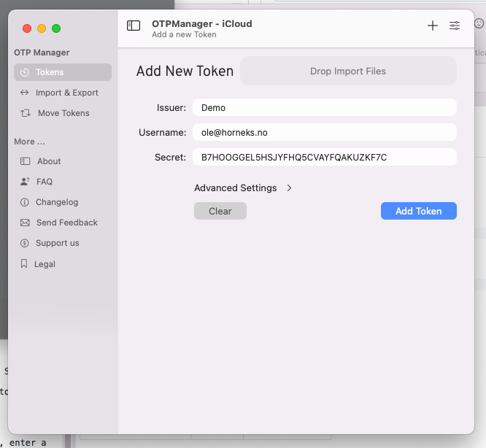The height and width of the screenshot is (448, 486).
Task: Toggle the sidebar with the panel icon
Action: click(134, 26)
